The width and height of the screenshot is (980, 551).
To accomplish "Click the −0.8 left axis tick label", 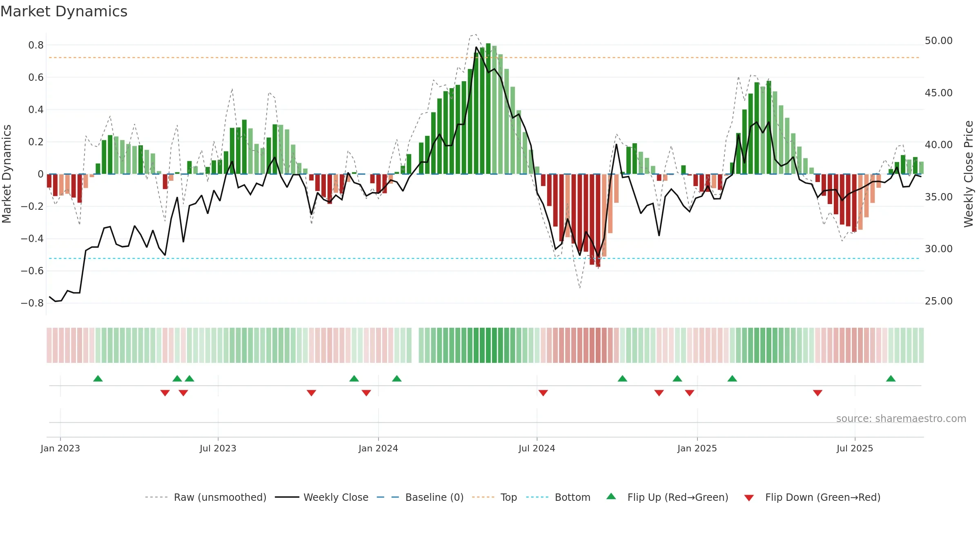I will 32,303.
